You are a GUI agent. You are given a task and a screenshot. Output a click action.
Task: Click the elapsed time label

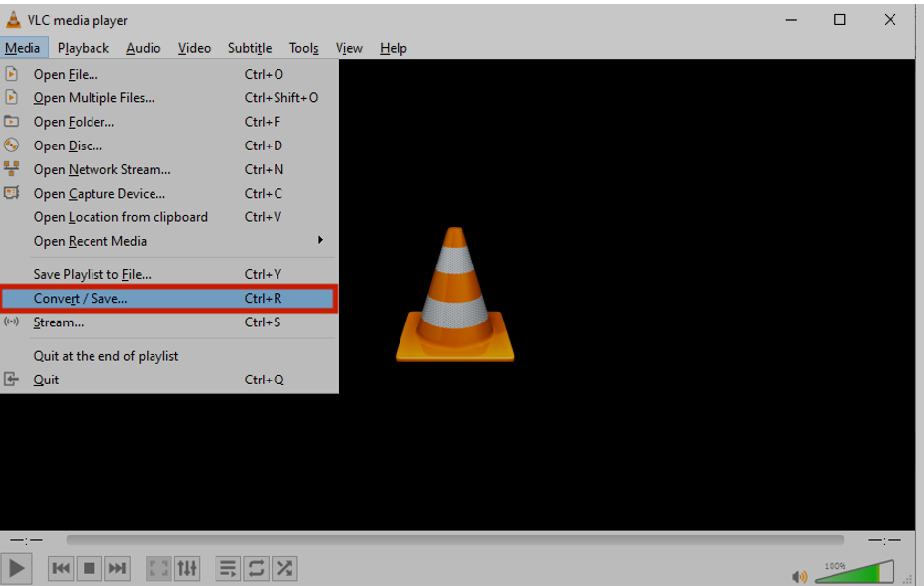coord(27,540)
